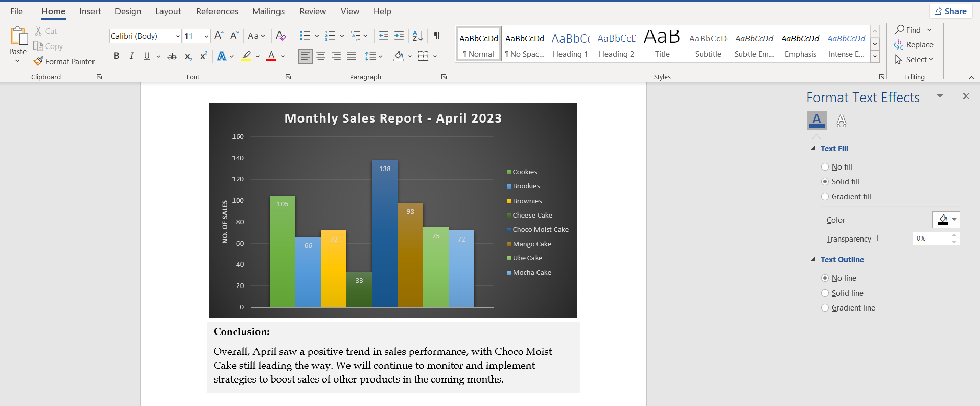
Task: Apply Italic formatting
Action: [x=131, y=56]
